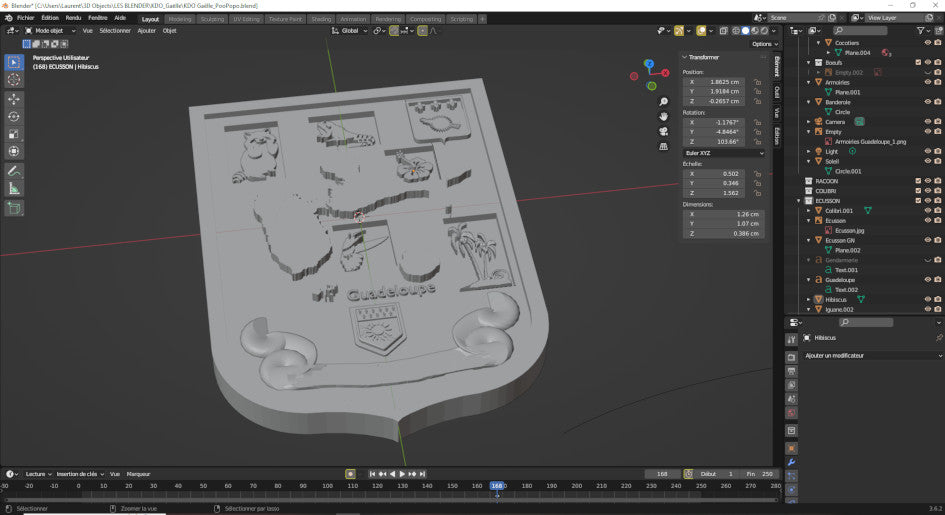The height and width of the screenshot is (515, 945).
Task: Switch to rendered viewport shading
Action: [x=765, y=31]
